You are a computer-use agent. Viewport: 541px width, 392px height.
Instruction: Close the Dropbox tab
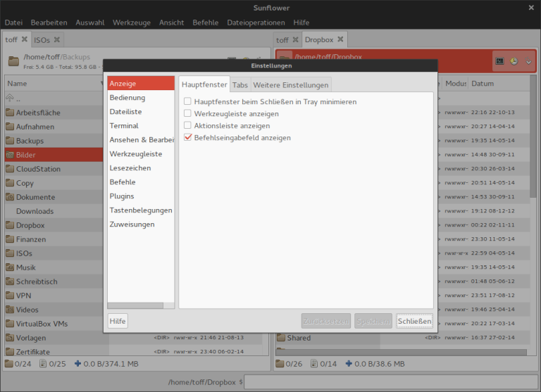pyautogui.click(x=340, y=39)
